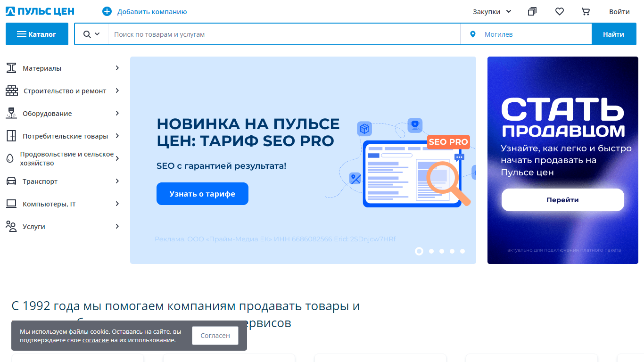Click the Войти login link
Screen dimensions: 644x362
619,12
